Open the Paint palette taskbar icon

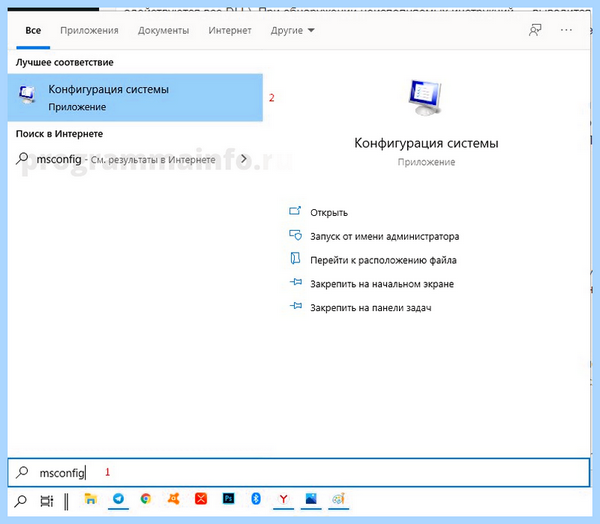[x=339, y=499]
